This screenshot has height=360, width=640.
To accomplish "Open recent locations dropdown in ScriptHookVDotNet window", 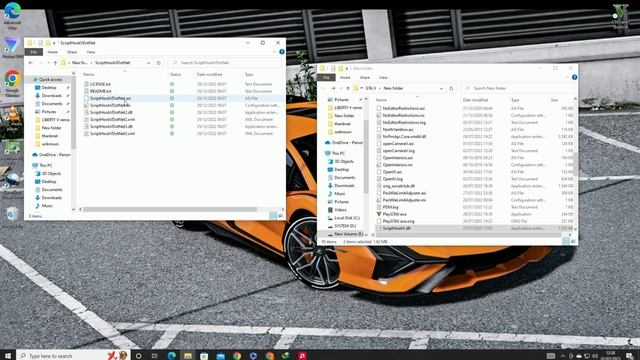I will (48, 63).
